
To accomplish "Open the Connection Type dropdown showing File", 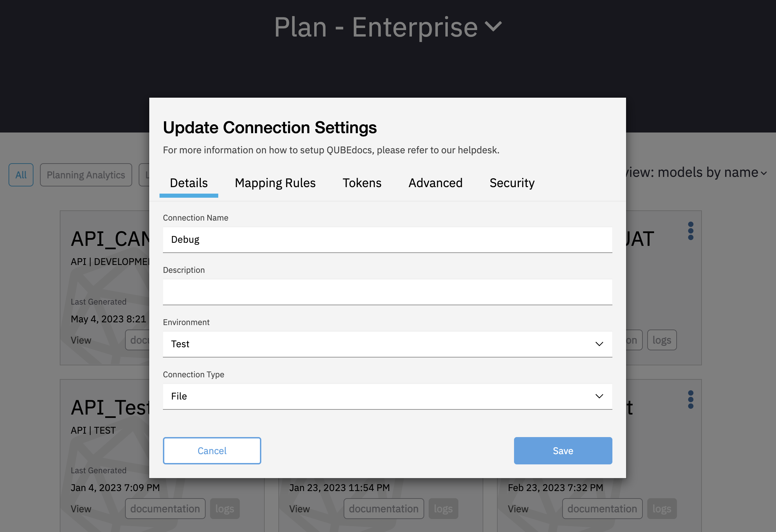I will pos(387,396).
